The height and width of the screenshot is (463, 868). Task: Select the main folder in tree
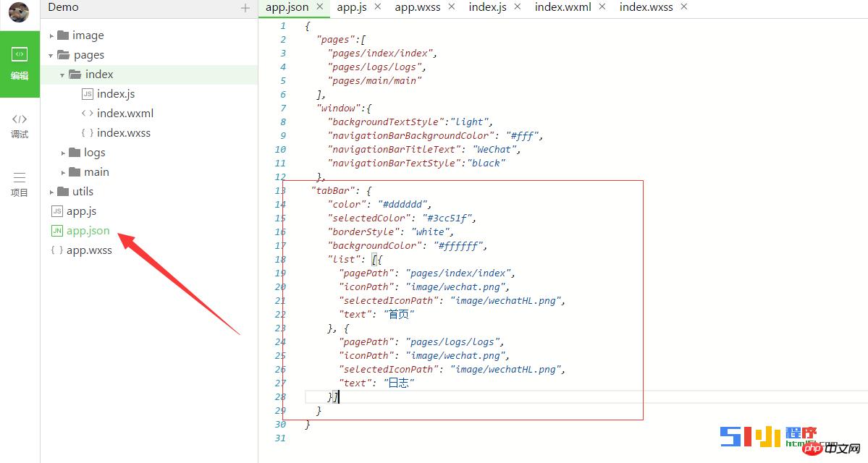click(x=96, y=172)
